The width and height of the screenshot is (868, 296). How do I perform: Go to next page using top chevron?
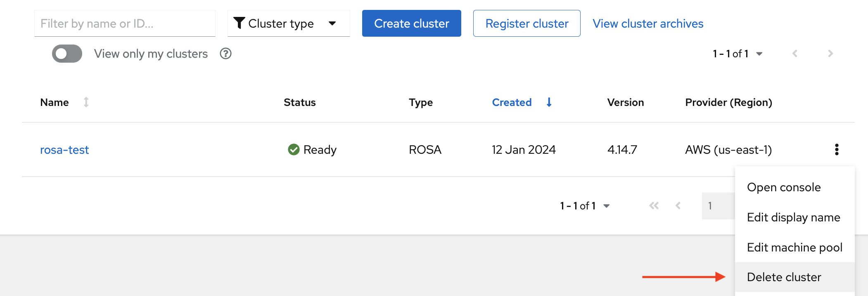pyautogui.click(x=830, y=54)
